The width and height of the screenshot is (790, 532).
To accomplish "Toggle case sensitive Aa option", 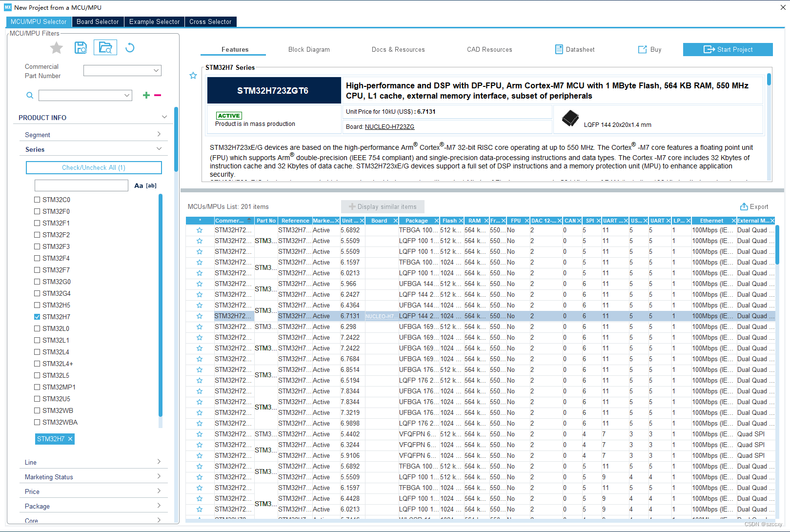I will [x=139, y=185].
